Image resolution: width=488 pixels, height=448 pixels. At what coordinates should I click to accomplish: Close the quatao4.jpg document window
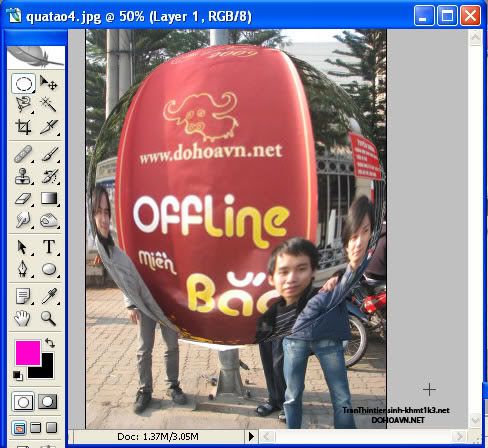[x=470, y=15]
